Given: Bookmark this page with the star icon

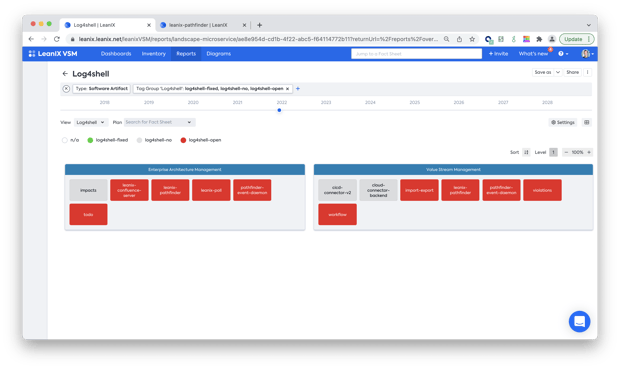Looking at the screenshot, I should [x=472, y=39].
